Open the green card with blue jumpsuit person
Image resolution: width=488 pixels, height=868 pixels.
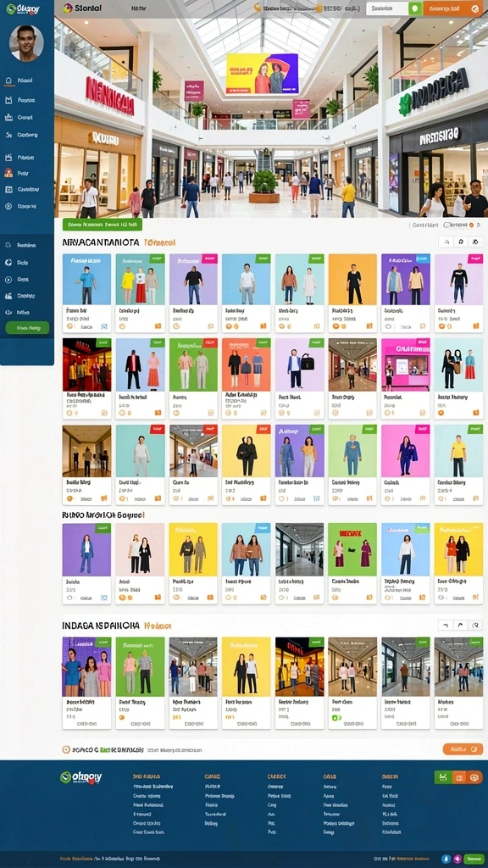[x=352, y=465]
